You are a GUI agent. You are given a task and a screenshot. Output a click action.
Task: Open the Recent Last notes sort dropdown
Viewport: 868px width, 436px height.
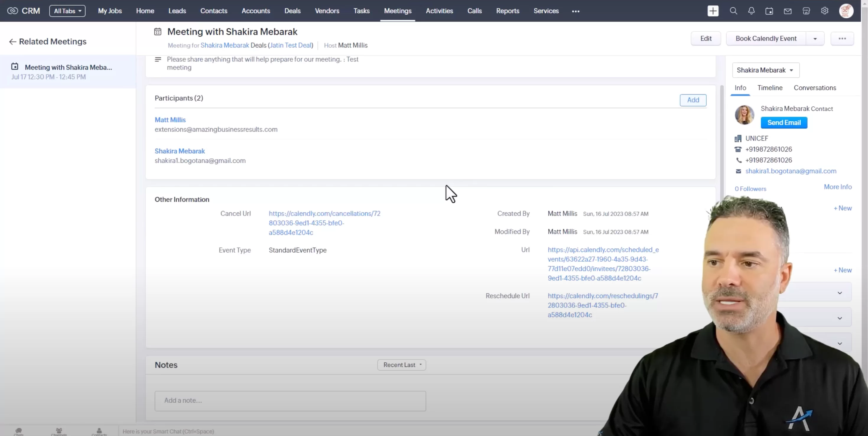coord(402,365)
